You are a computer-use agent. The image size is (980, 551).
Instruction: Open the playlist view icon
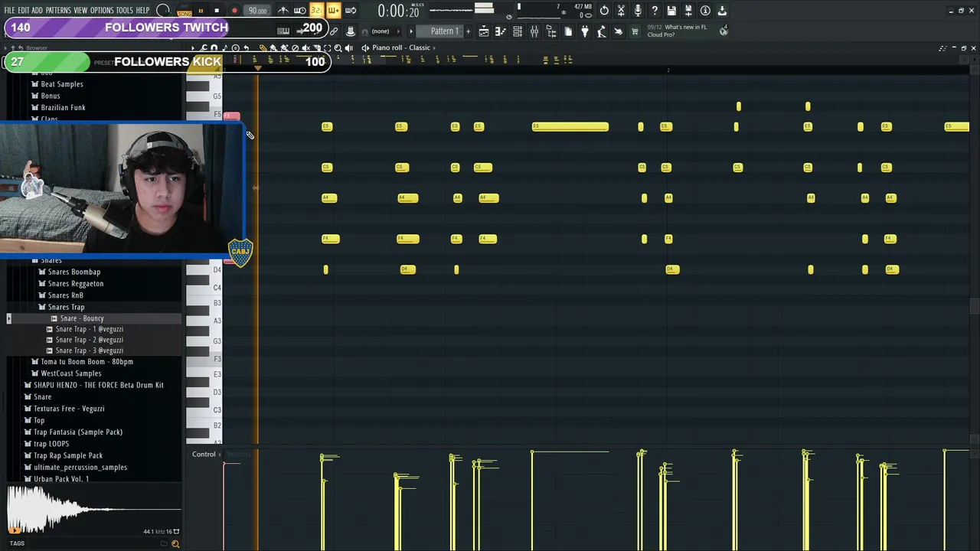click(484, 31)
